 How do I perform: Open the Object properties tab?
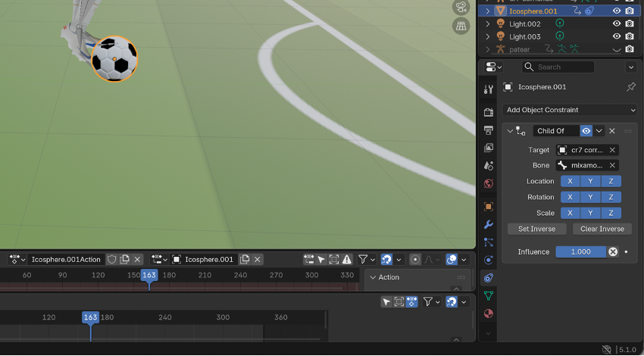point(489,207)
